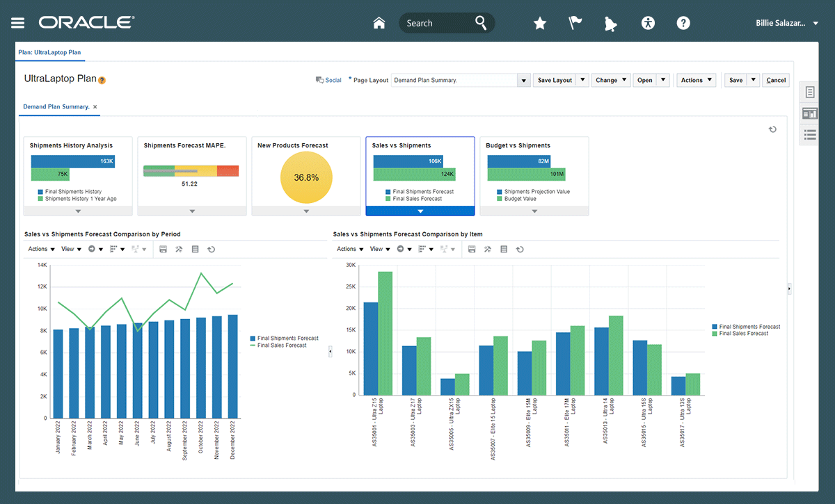Open the hamburger navigation menu

pos(17,23)
